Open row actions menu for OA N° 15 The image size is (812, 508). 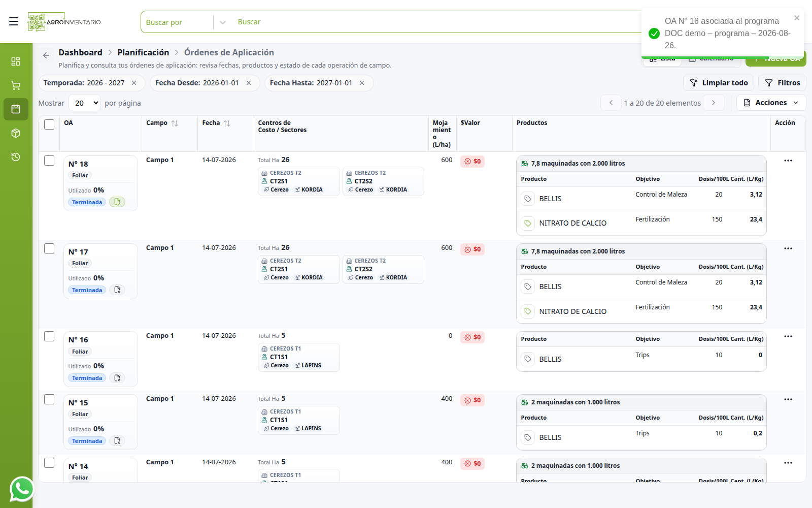point(788,399)
